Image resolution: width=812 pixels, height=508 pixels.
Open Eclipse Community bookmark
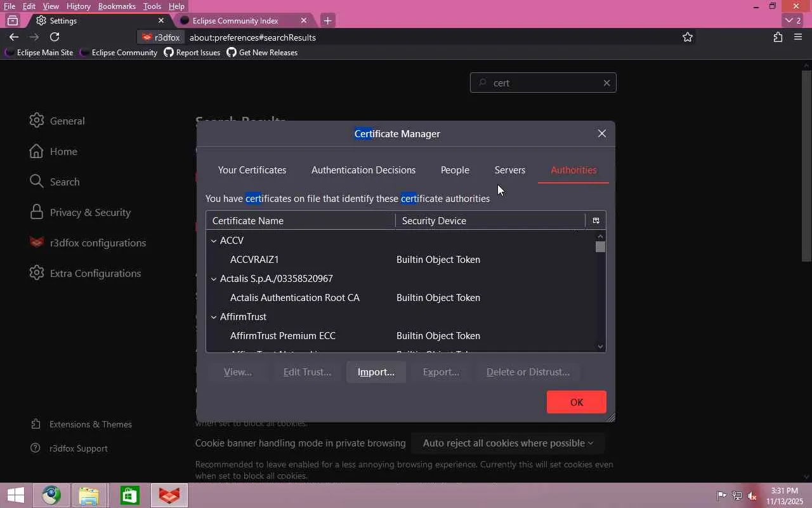[x=119, y=53]
